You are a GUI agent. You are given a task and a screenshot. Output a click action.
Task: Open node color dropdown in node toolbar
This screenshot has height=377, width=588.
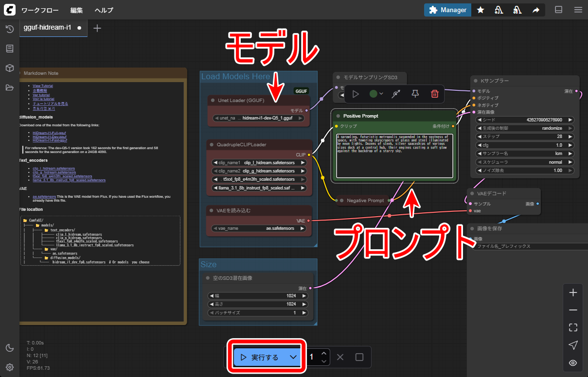pos(376,94)
